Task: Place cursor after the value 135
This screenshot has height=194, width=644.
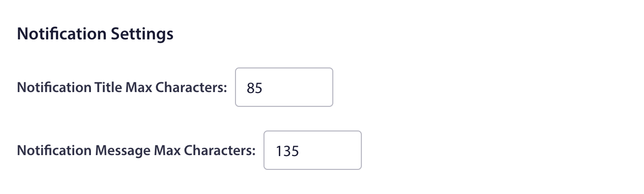Action: (300, 151)
